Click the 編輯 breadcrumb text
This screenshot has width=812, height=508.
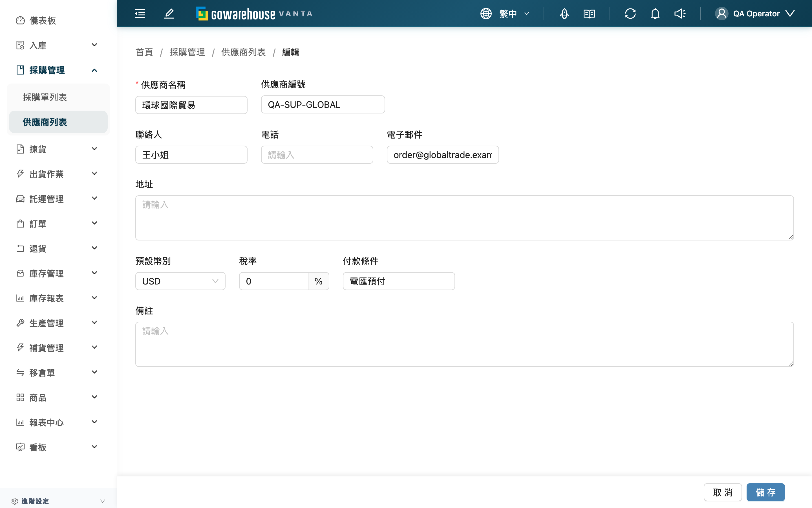[x=291, y=52]
